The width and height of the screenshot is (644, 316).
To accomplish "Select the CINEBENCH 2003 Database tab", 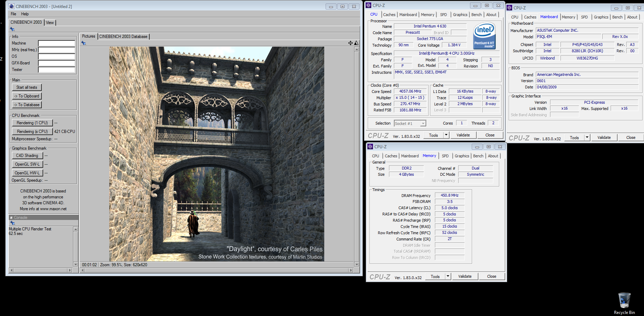I will (x=123, y=37).
